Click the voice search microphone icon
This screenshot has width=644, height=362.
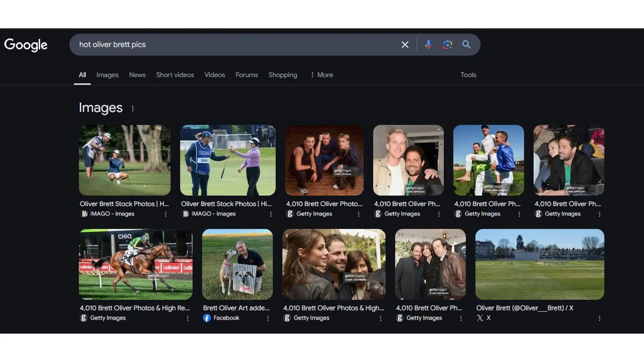pos(428,45)
